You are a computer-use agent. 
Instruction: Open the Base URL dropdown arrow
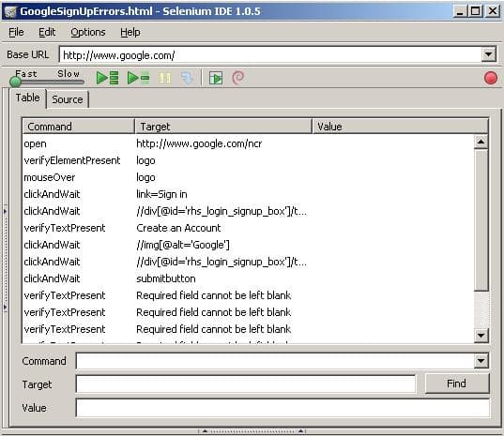(x=489, y=54)
